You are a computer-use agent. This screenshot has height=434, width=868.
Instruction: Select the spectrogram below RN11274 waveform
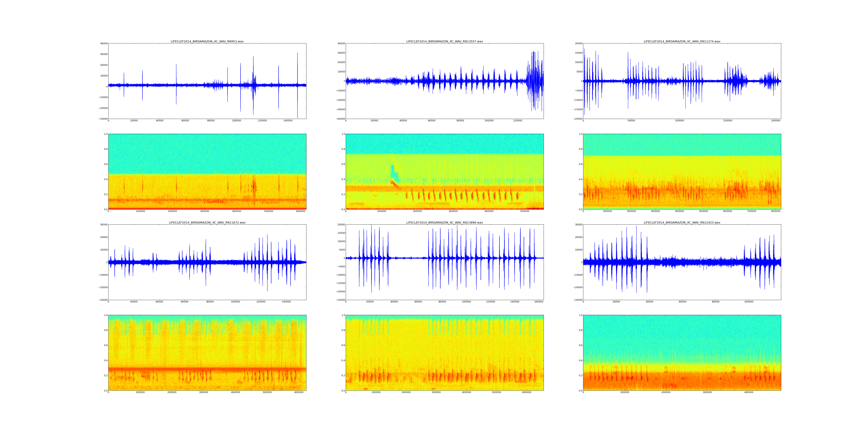pyautogui.click(x=682, y=172)
